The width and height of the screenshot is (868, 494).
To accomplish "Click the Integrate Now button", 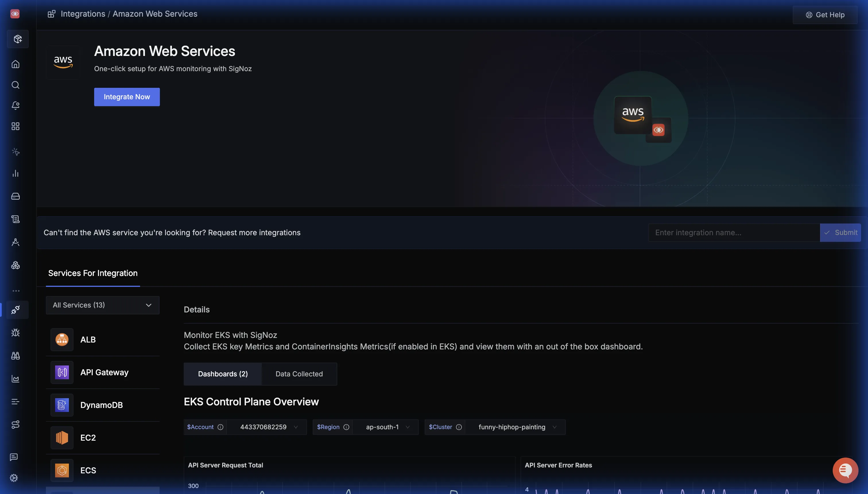I will tap(127, 97).
